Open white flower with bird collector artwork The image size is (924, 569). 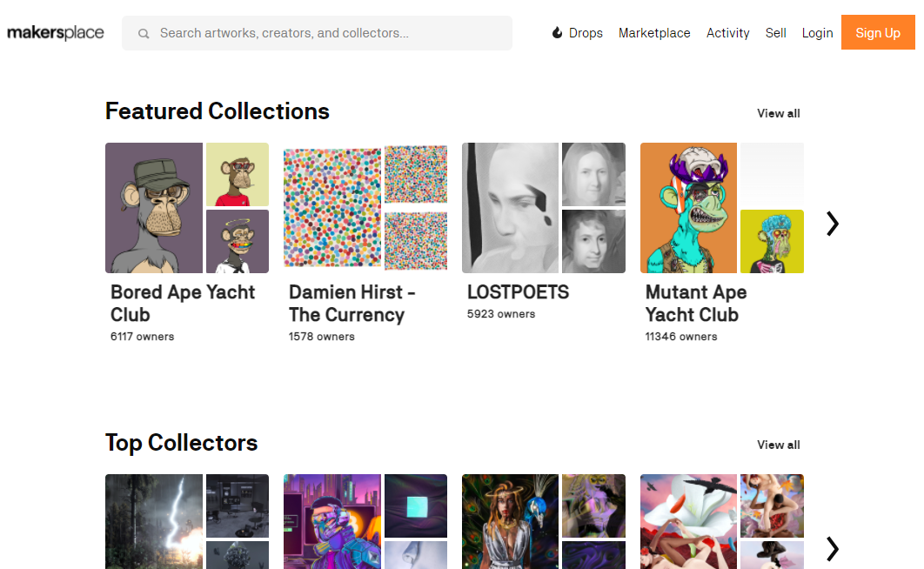pos(688,521)
